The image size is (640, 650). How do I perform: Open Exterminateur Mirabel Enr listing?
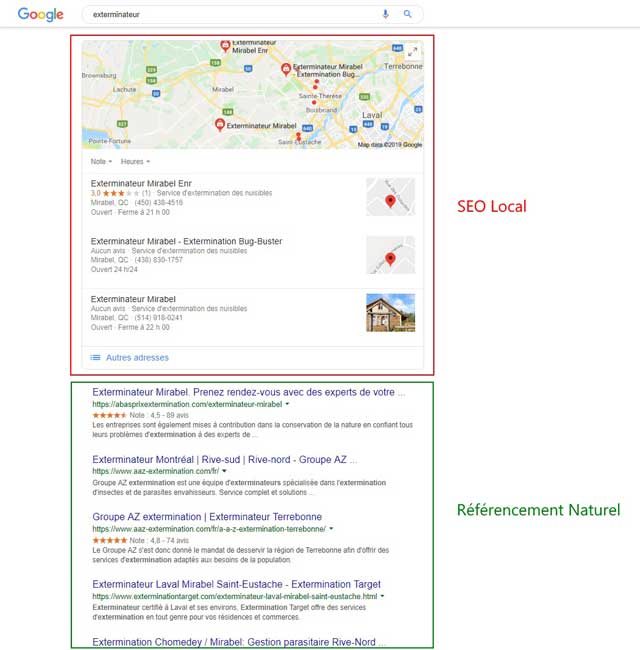click(x=141, y=183)
